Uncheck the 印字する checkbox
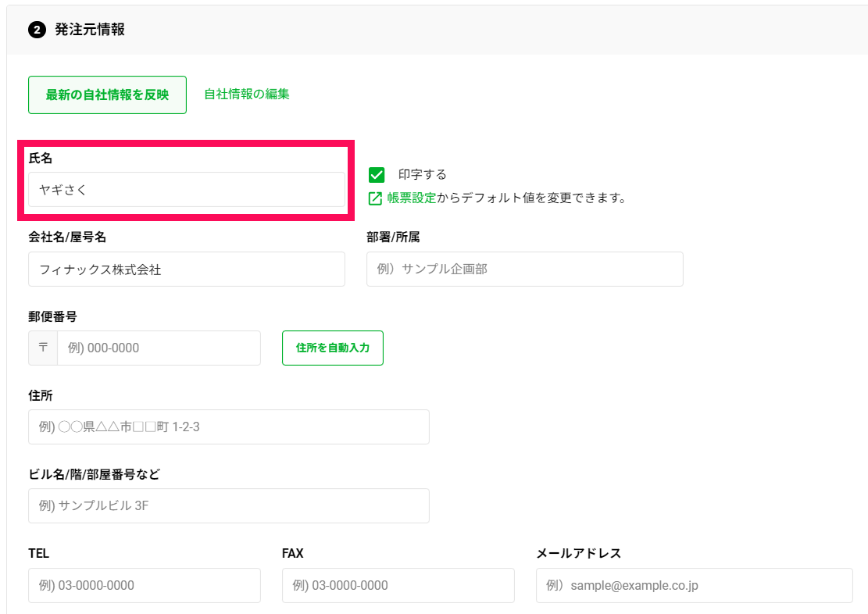The height and width of the screenshot is (614, 868). click(x=377, y=175)
